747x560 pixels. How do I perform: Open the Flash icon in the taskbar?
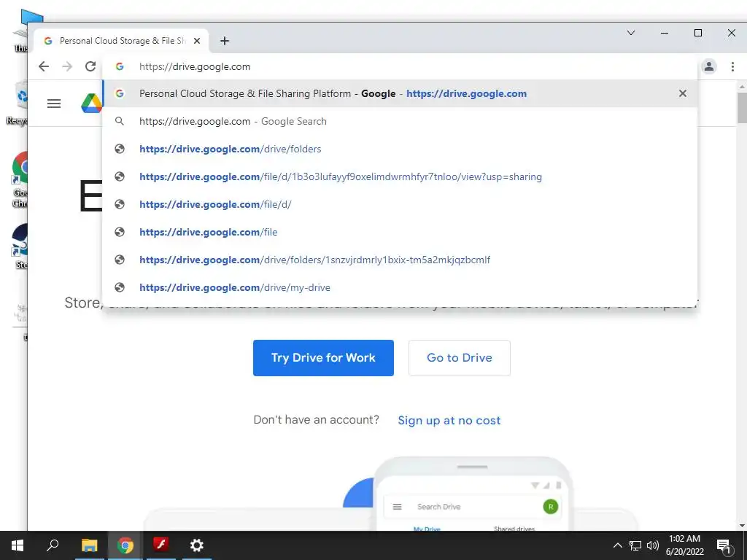click(x=161, y=545)
